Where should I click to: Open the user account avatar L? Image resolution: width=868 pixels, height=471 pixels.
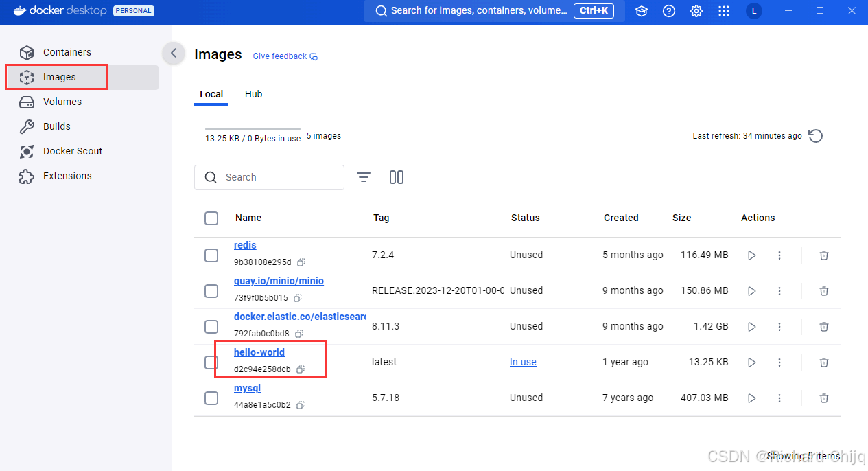click(x=754, y=11)
